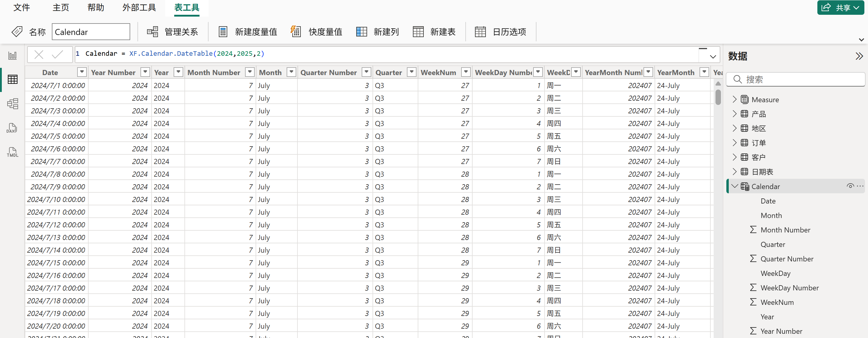Open the 外部工具 ribbon tab
Screen dimensions: 868x338
pos(139,8)
